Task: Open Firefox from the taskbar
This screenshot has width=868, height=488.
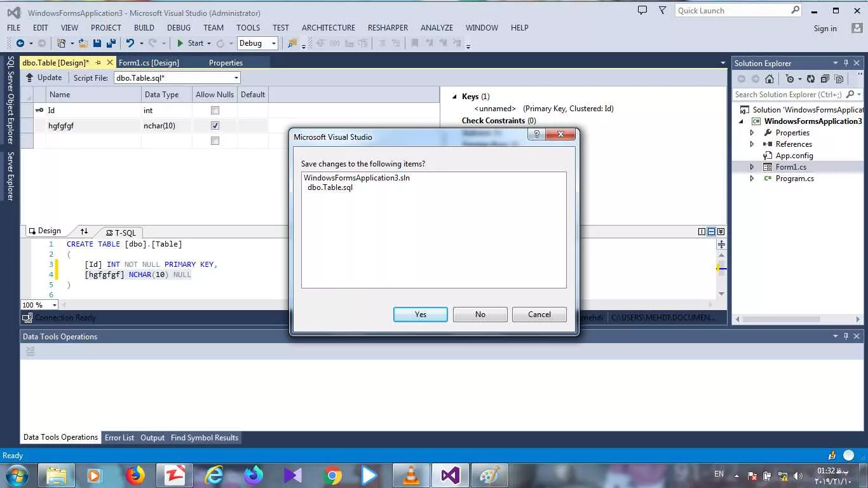Action: 135,475
